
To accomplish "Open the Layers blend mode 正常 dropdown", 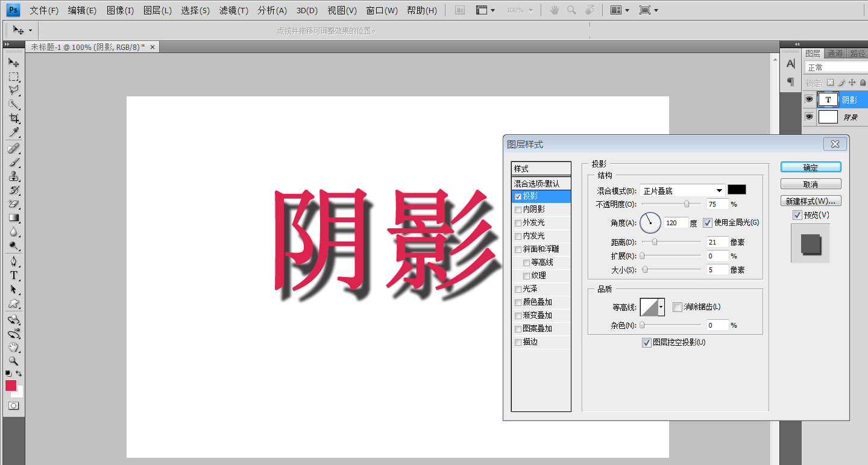I will (836, 67).
